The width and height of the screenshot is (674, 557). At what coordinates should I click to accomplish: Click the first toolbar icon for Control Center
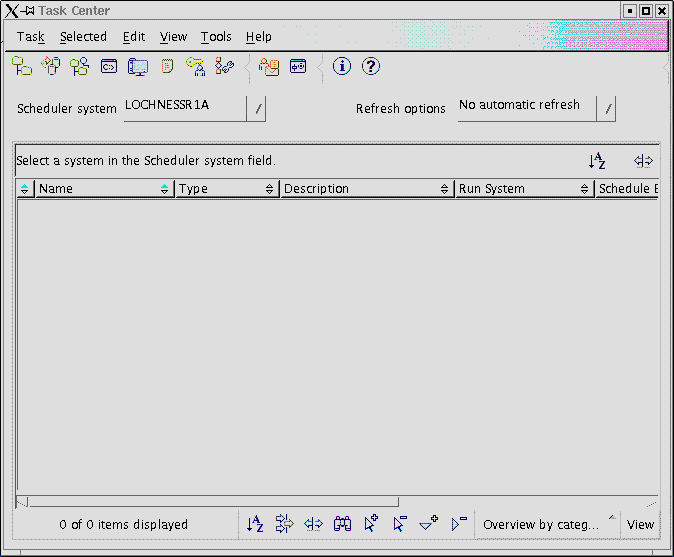click(21, 67)
